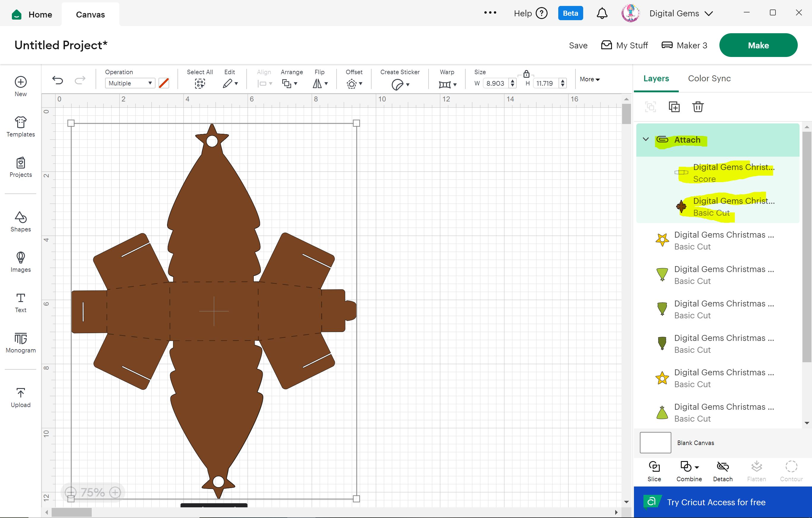Select the Text tool
This screenshot has width=812, height=518.
pos(20,302)
